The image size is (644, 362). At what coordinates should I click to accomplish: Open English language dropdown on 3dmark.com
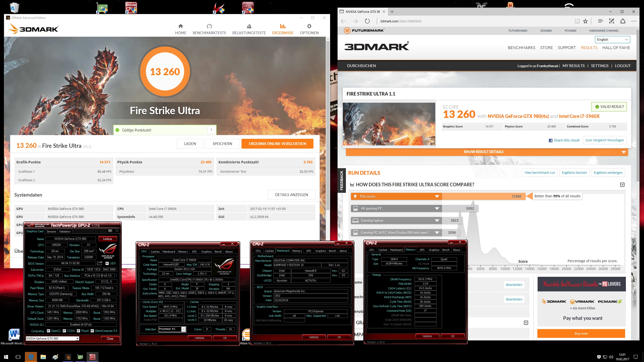612,39
